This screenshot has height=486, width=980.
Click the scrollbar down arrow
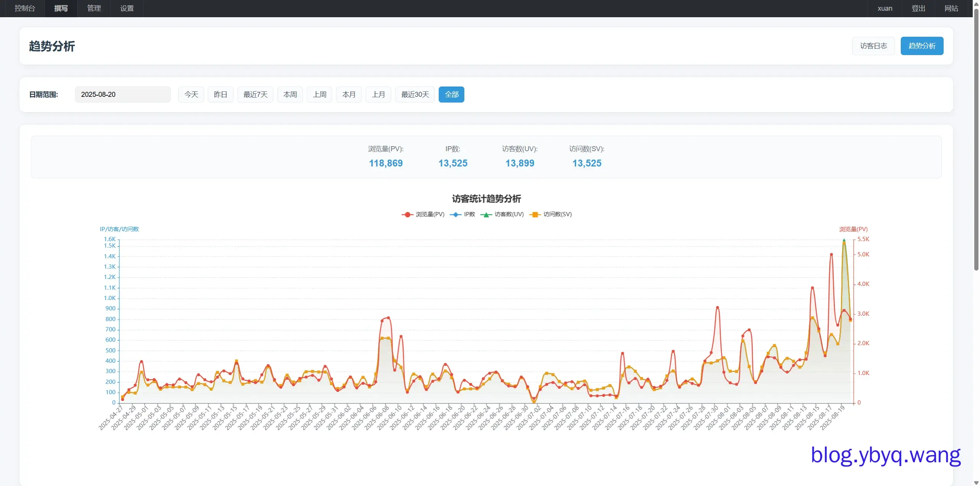[x=976, y=483]
